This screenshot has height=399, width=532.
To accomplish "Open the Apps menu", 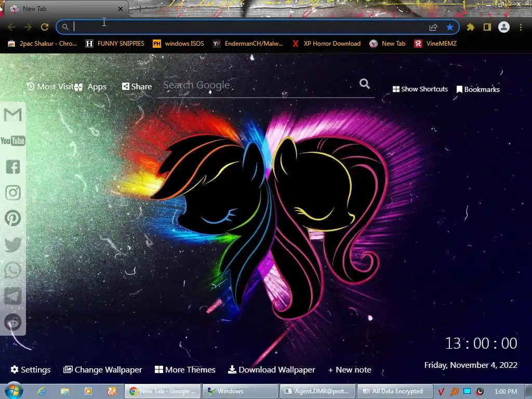I will 91,87.
